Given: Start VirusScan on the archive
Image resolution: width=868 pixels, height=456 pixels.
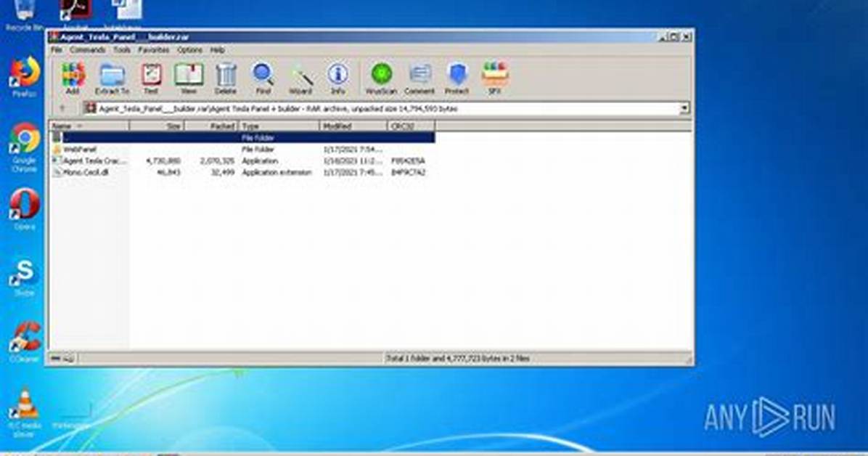Looking at the screenshot, I should click(381, 78).
